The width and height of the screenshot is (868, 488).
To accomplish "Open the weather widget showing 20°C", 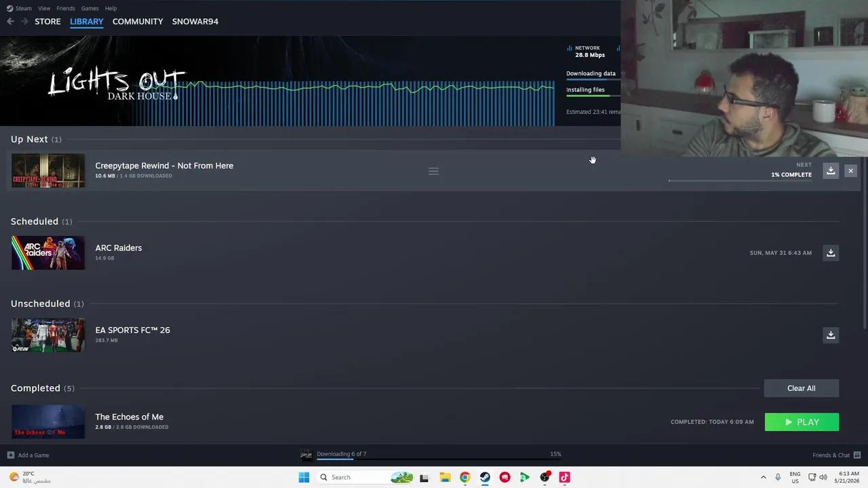I will point(31,477).
